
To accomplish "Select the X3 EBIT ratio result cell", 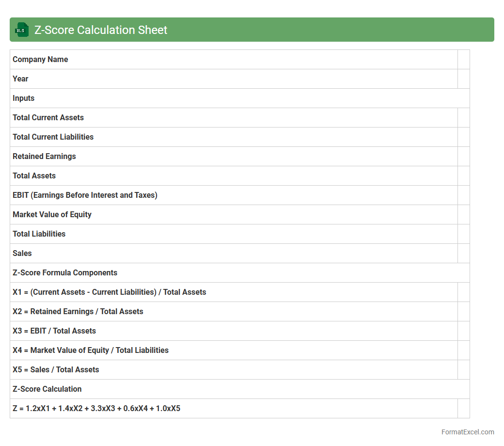I will click(x=463, y=331).
